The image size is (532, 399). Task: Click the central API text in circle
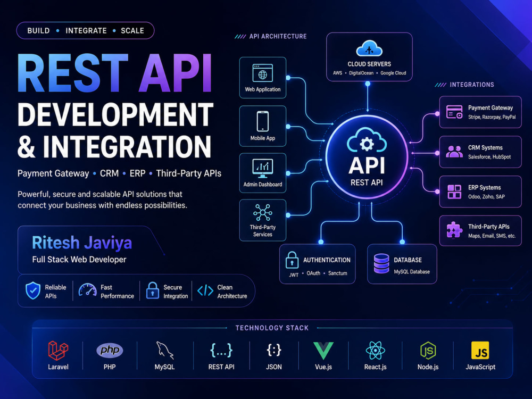click(x=367, y=165)
